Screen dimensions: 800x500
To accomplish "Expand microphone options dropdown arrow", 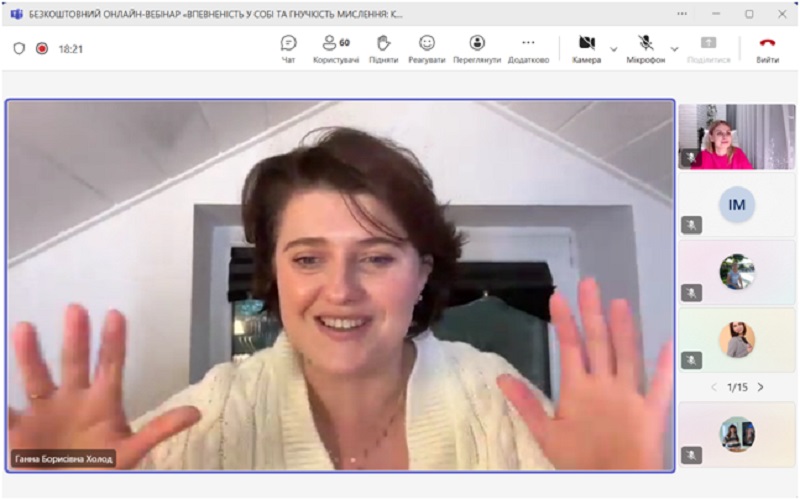I will pos(674,48).
